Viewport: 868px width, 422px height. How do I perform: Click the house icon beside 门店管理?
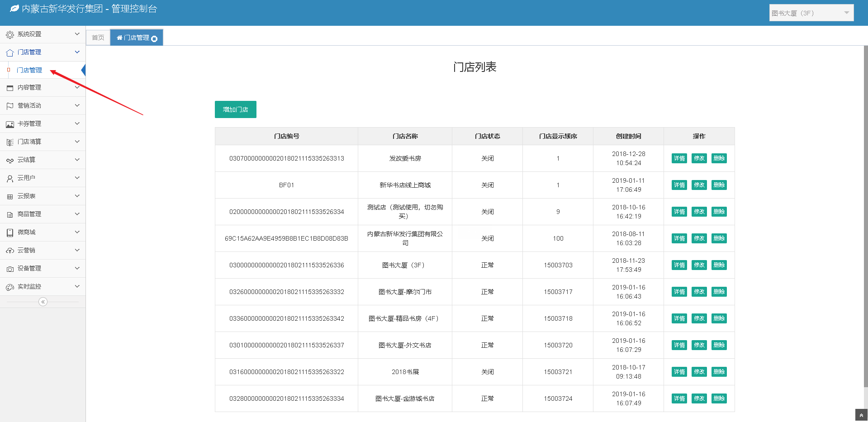pos(9,53)
